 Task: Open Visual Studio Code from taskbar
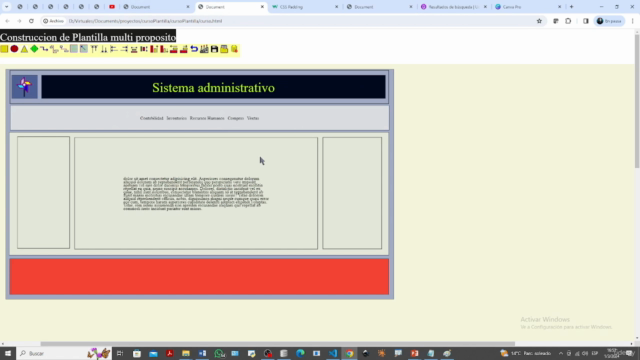333,353
